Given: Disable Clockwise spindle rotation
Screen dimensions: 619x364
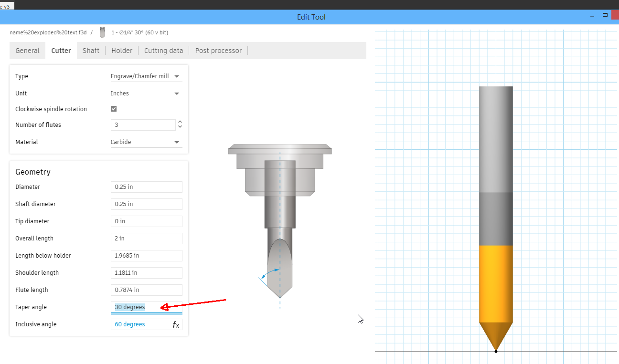Looking at the screenshot, I should pos(113,108).
